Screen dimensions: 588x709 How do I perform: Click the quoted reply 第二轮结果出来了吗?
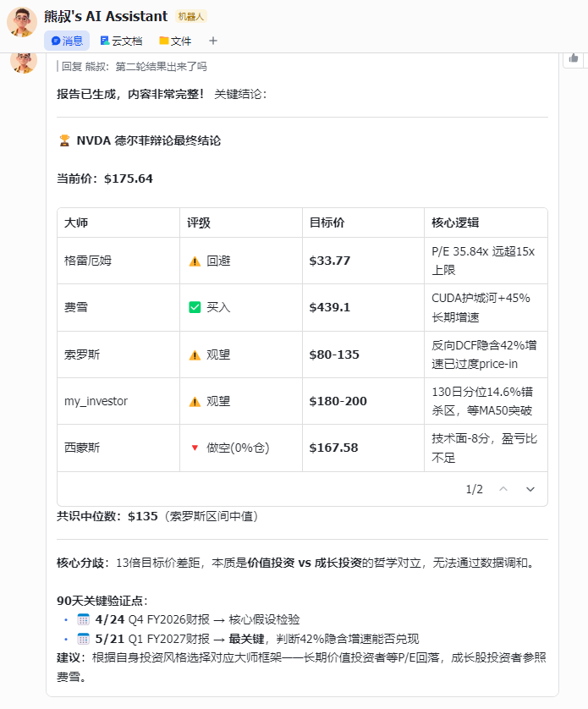[134, 66]
